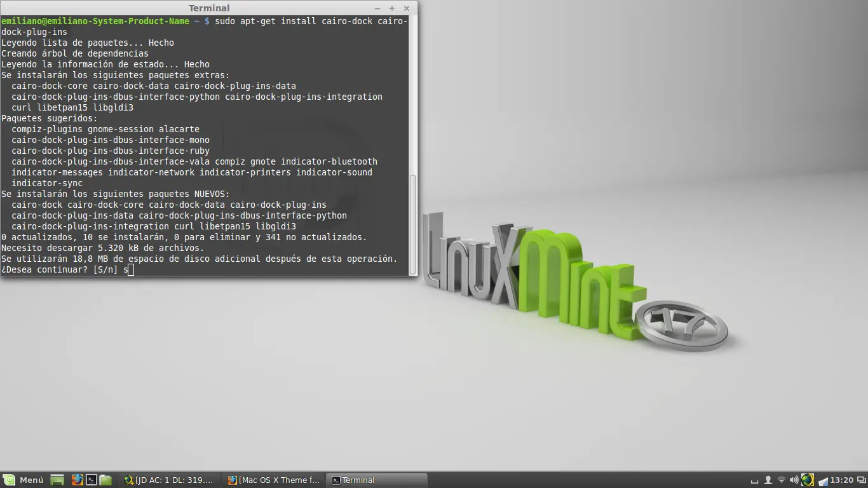Click the removable drives tray icon

click(755, 480)
